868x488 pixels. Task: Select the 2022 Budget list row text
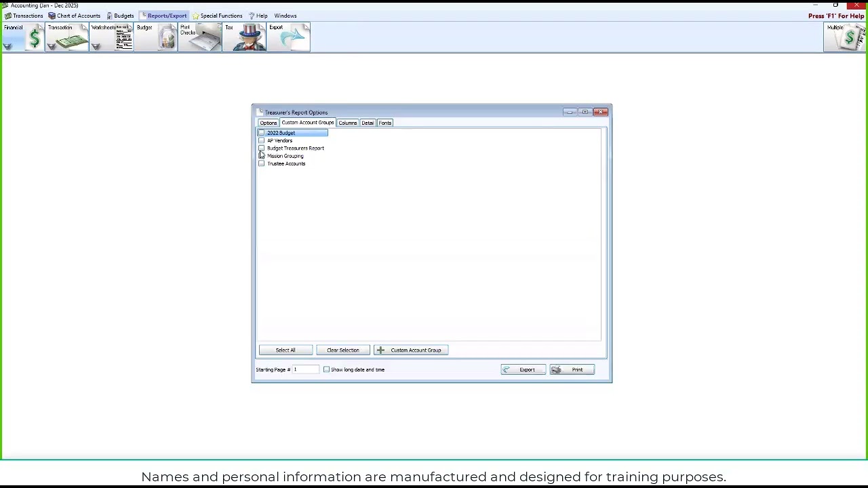pyautogui.click(x=281, y=133)
